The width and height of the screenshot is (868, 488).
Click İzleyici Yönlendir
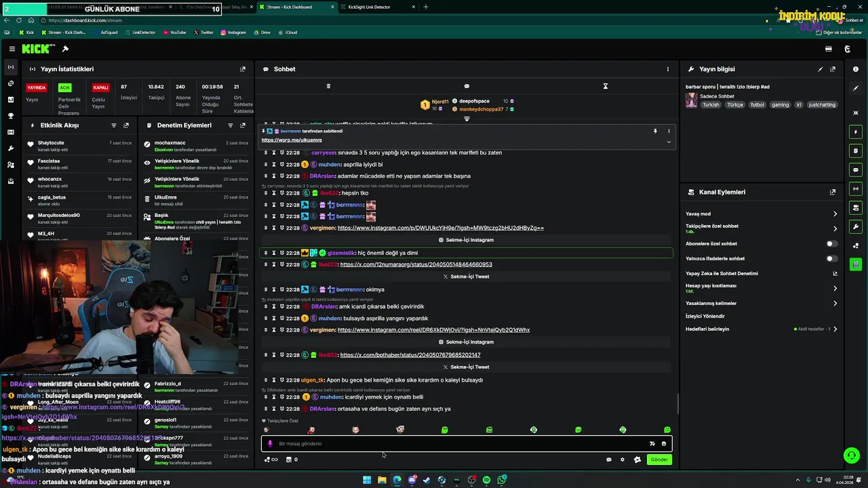coord(705,317)
